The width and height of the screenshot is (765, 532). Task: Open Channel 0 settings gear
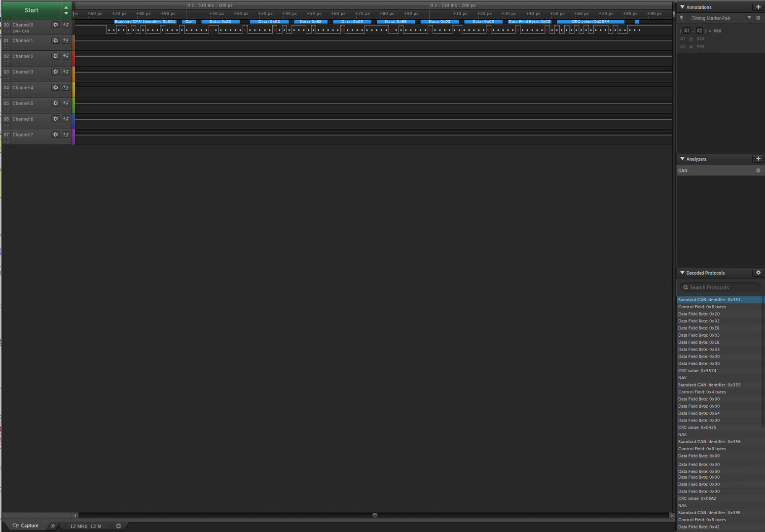[x=56, y=25]
